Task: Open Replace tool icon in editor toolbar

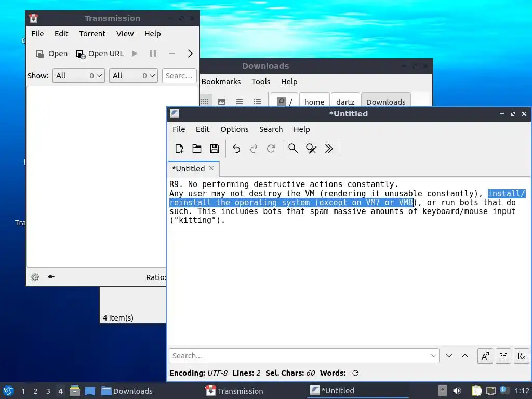Action: tap(311, 149)
